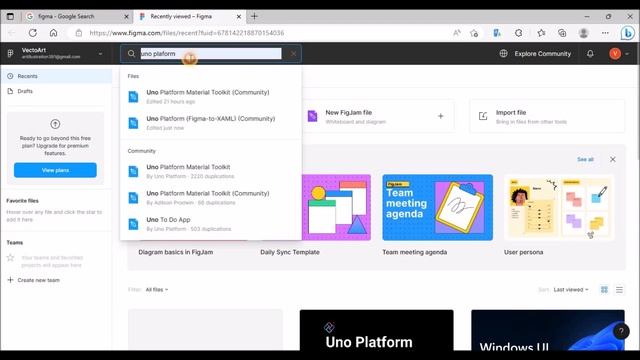Open Uno Platform (Figma-to-XAML) (Community) result

click(211, 123)
